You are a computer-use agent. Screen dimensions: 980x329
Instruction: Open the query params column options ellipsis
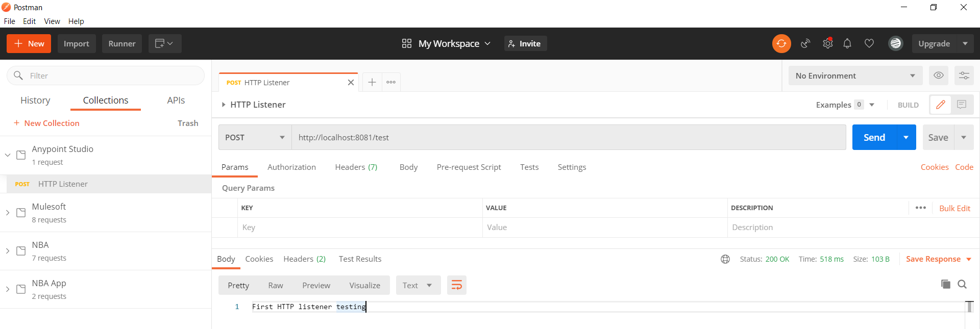click(920, 208)
